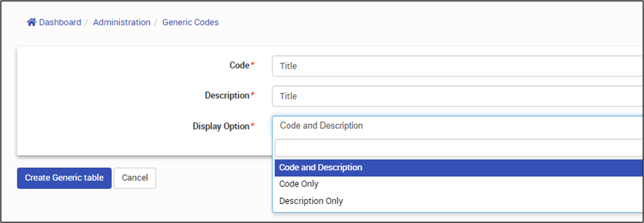Go to the Administration breadcrumb link

click(122, 22)
